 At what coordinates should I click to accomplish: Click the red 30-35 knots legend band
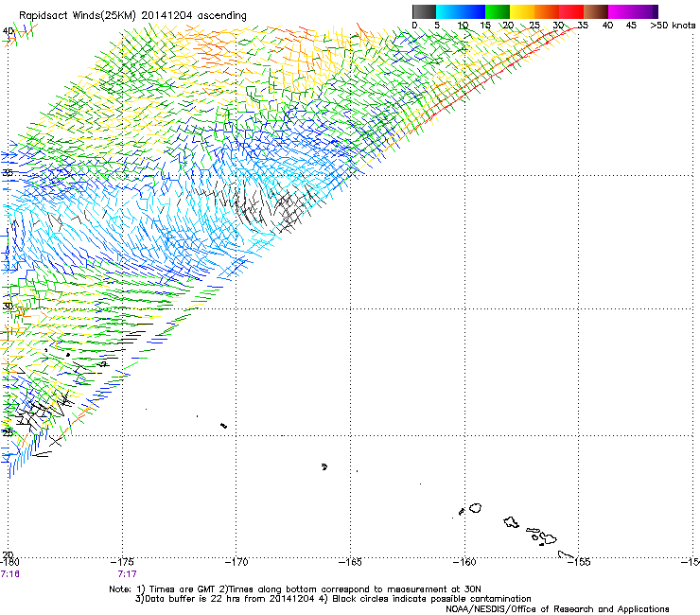coord(571,11)
